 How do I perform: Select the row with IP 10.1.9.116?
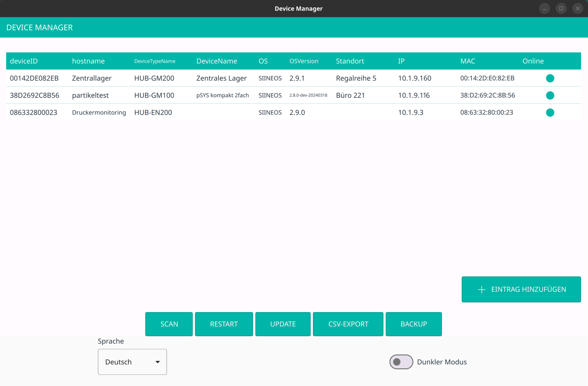(414, 96)
